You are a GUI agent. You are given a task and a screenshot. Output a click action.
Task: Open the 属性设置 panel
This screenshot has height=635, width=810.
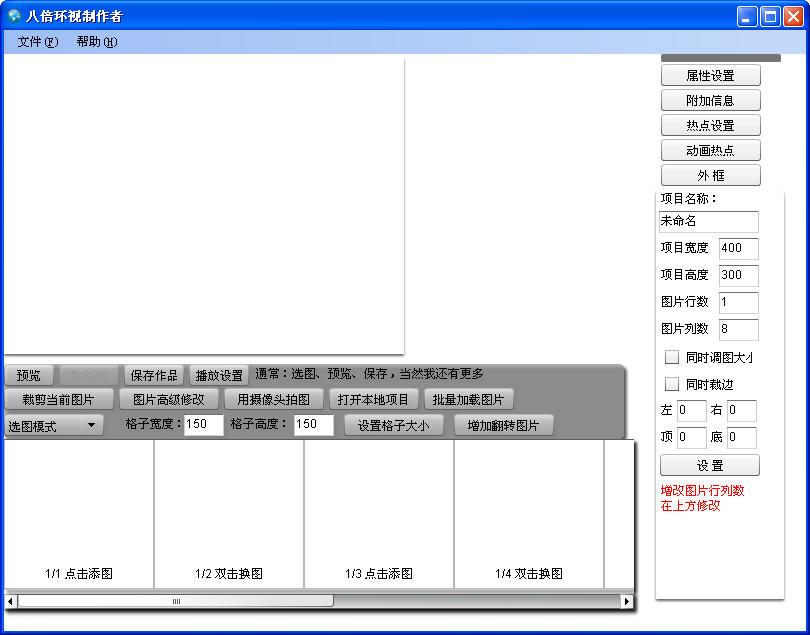[x=710, y=74]
